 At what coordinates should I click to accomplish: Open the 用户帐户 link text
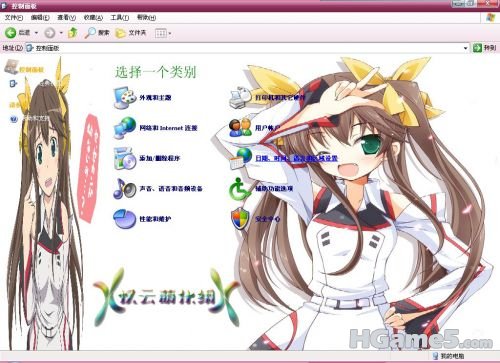(267, 128)
